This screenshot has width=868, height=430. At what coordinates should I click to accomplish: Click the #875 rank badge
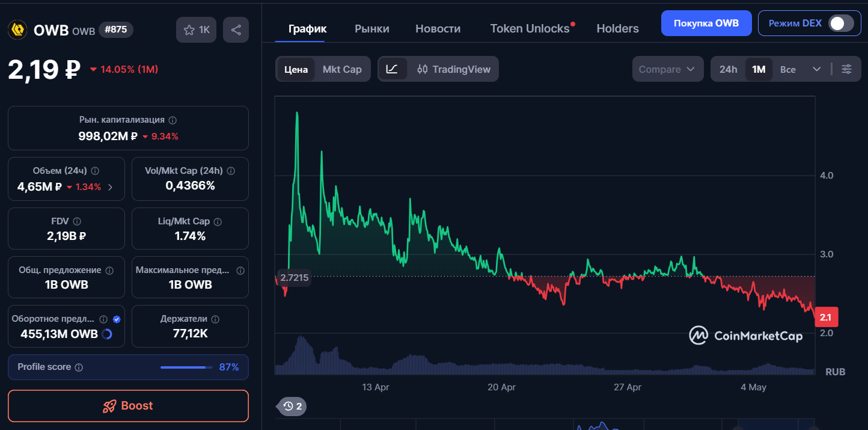coord(116,29)
